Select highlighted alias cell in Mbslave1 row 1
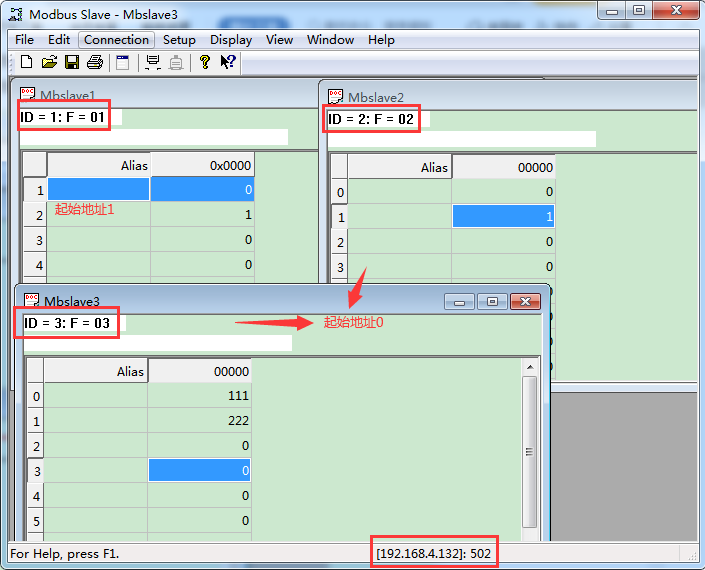Screen dimensions: 705x570 (x=98, y=189)
